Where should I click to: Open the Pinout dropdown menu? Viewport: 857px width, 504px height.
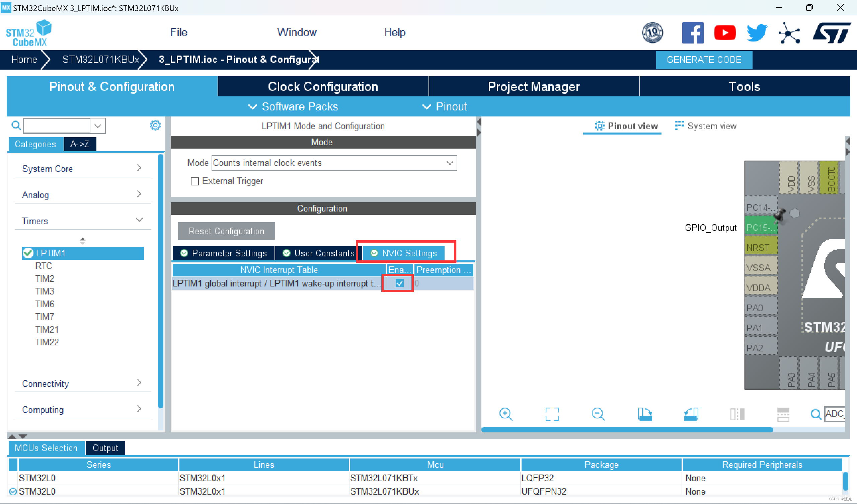pos(444,107)
